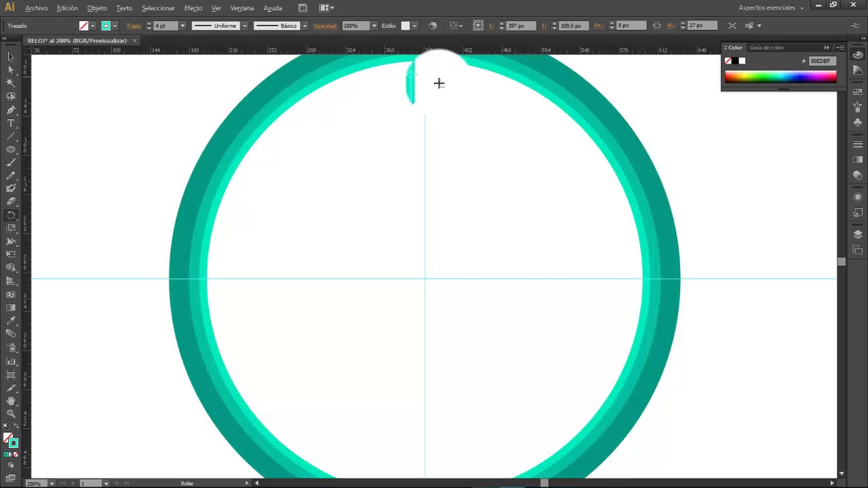
Task: Open the Uniforme width profile dropdown
Action: tap(244, 26)
